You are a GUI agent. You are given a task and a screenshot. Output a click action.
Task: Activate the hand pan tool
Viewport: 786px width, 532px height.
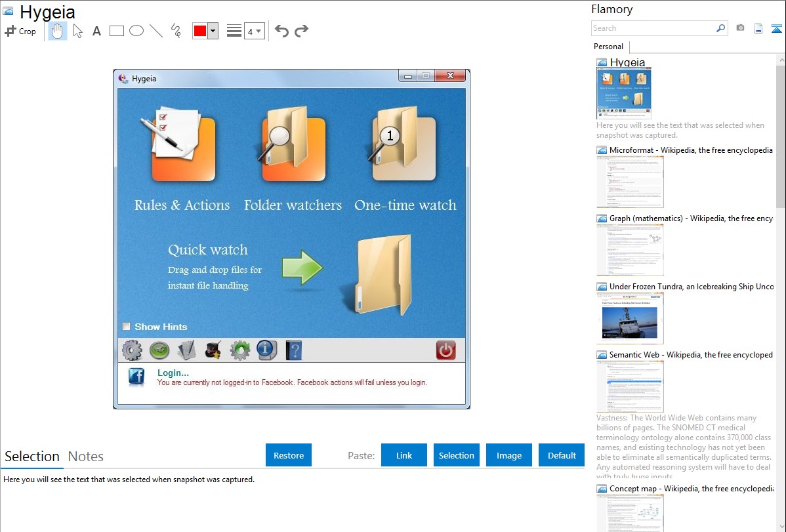[58, 31]
